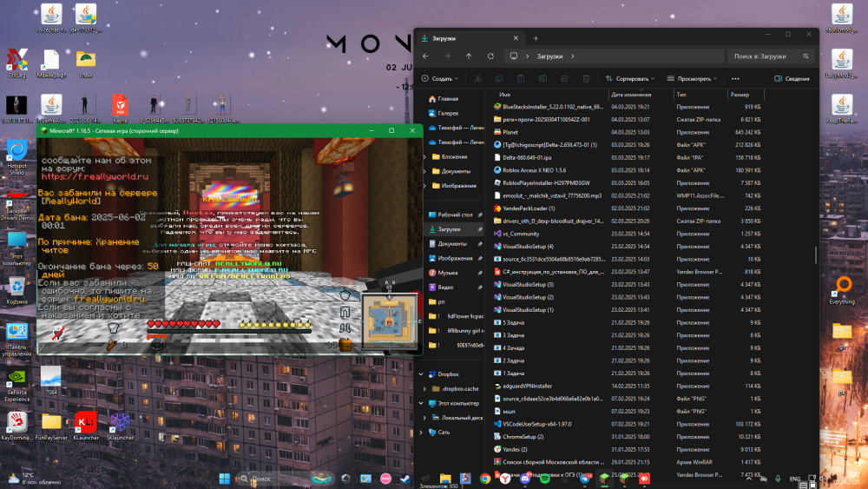Screen dimensions: 868x489
Task: Click breadcrumb chevron after Загрузки in address bar
Action: [x=572, y=56]
